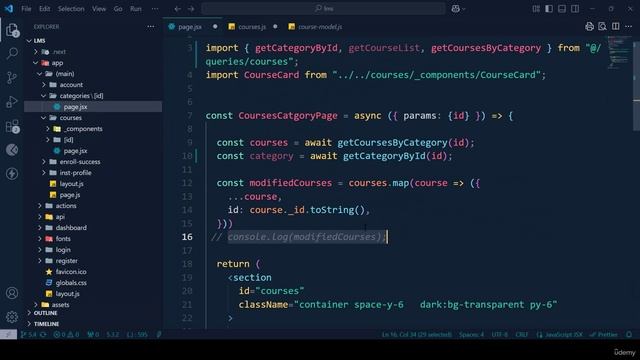Open the Search view in the activity bar
640x360 pixels.
click(12, 53)
